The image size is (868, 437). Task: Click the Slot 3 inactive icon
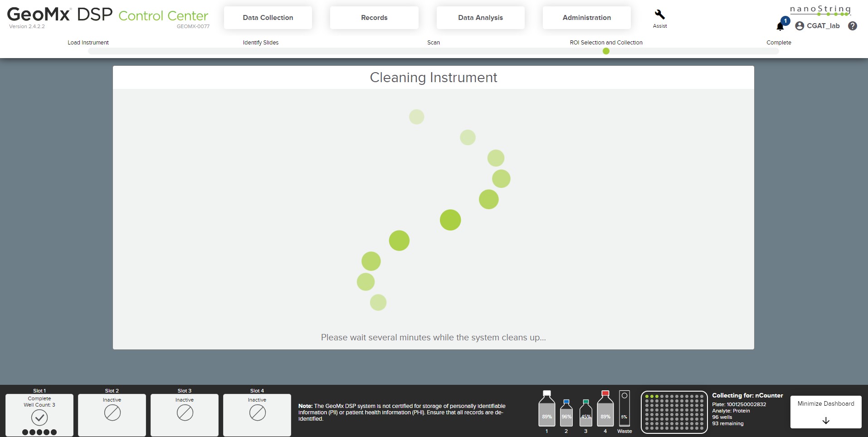coord(185,412)
